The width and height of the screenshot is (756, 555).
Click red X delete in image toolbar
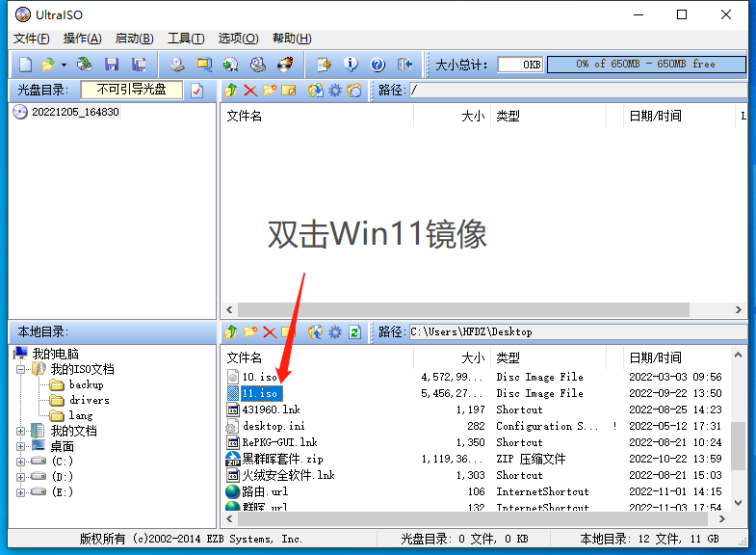(250, 91)
